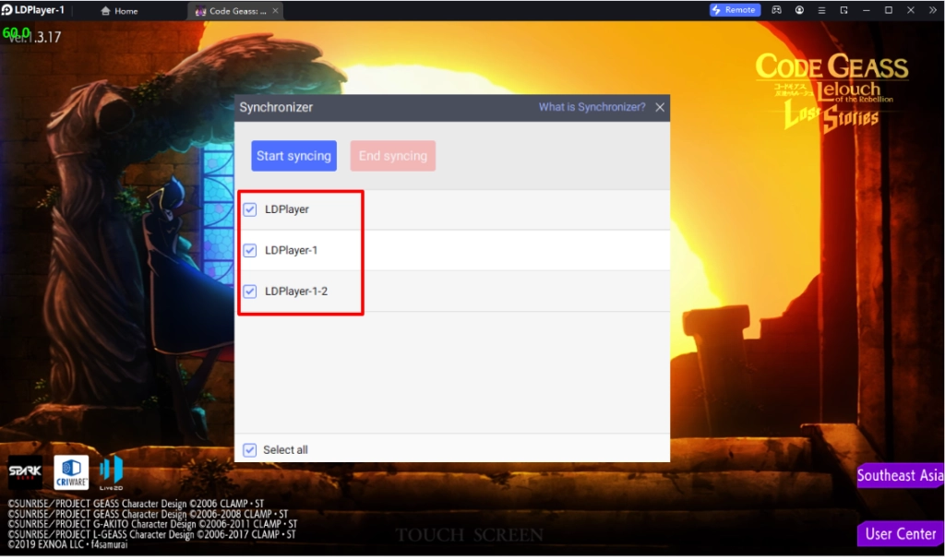Open the hamburger menu icon
The height and width of the screenshot is (560, 945).
[822, 10]
